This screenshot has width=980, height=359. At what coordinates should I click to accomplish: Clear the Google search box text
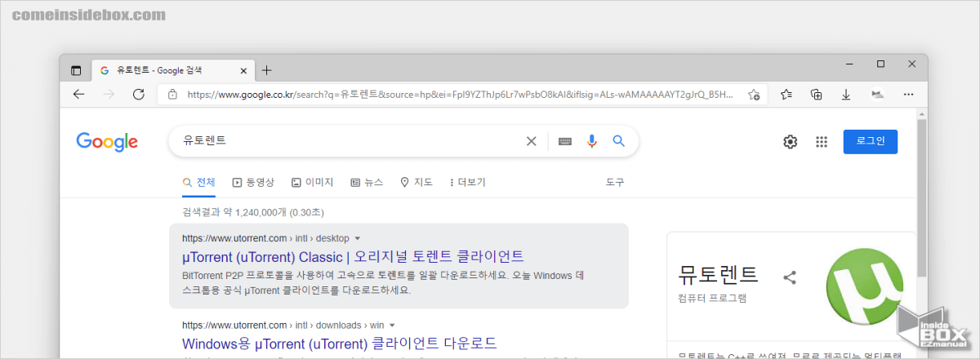[531, 141]
